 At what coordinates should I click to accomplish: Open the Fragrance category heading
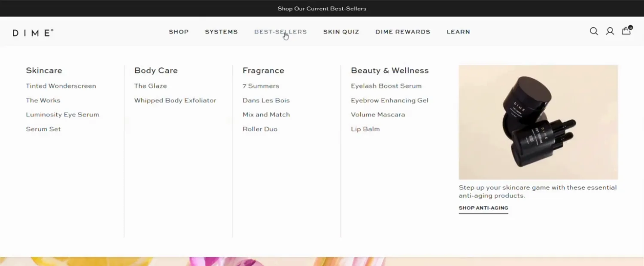pyautogui.click(x=263, y=70)
